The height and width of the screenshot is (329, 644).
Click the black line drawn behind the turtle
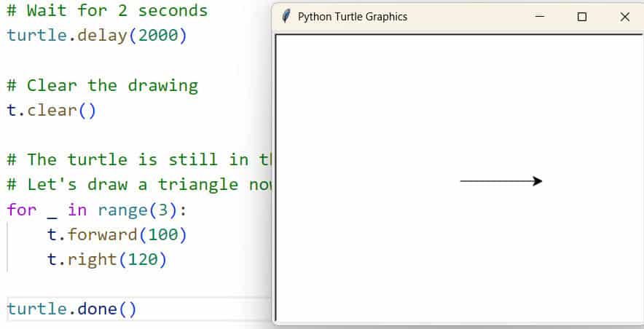click(x=496, y=181)
